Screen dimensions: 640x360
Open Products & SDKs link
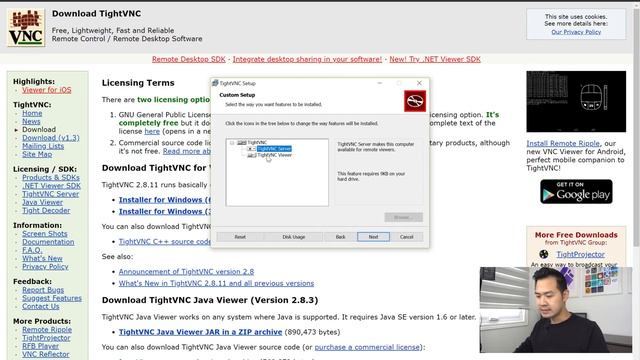click(x=51, y=178)
